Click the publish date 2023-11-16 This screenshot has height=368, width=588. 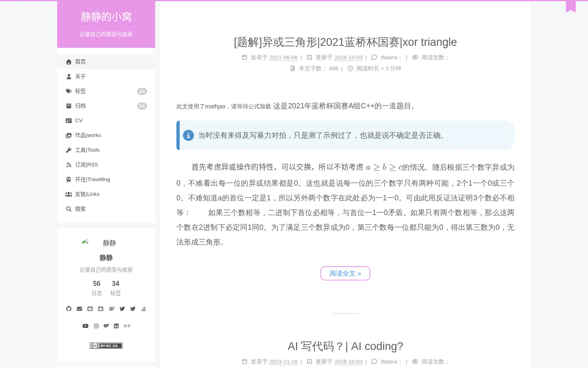coord(283,362)
